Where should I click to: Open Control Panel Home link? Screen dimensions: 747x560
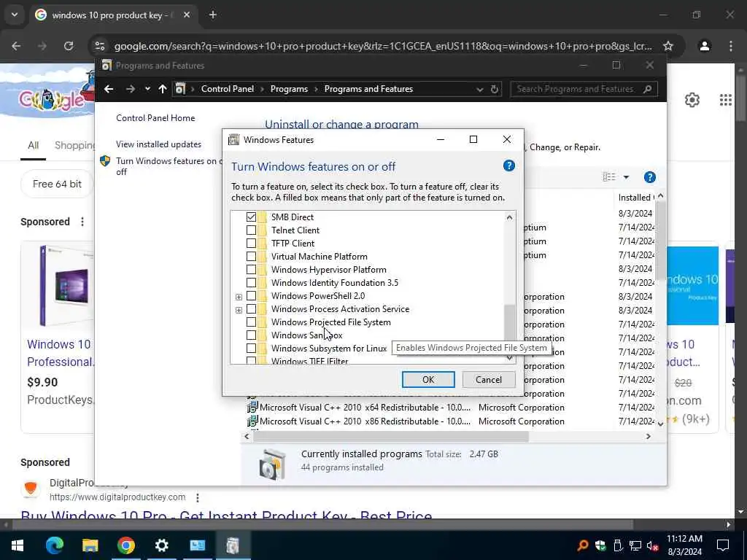pos(155,118)
